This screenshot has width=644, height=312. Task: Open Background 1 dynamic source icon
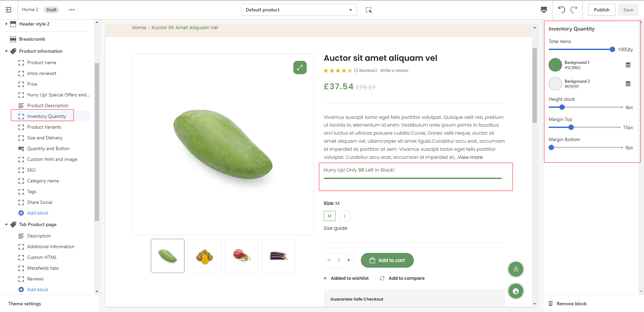(x=628, y=65)
